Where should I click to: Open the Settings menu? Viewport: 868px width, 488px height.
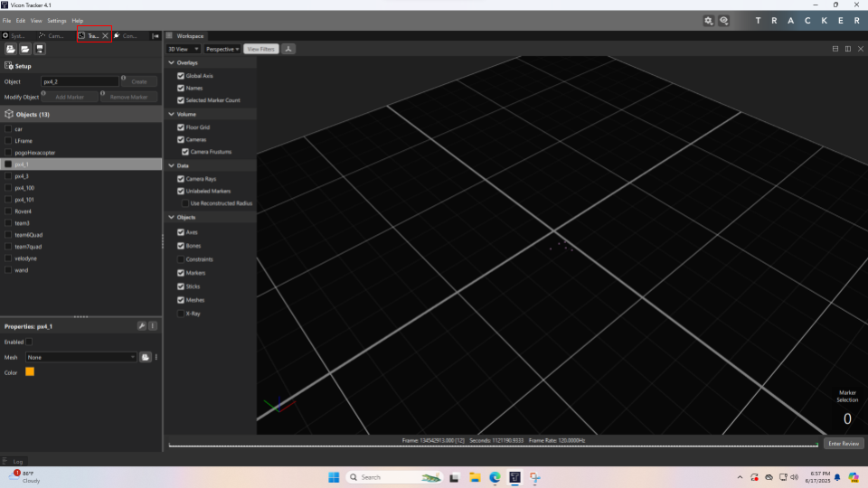(56, 21)
